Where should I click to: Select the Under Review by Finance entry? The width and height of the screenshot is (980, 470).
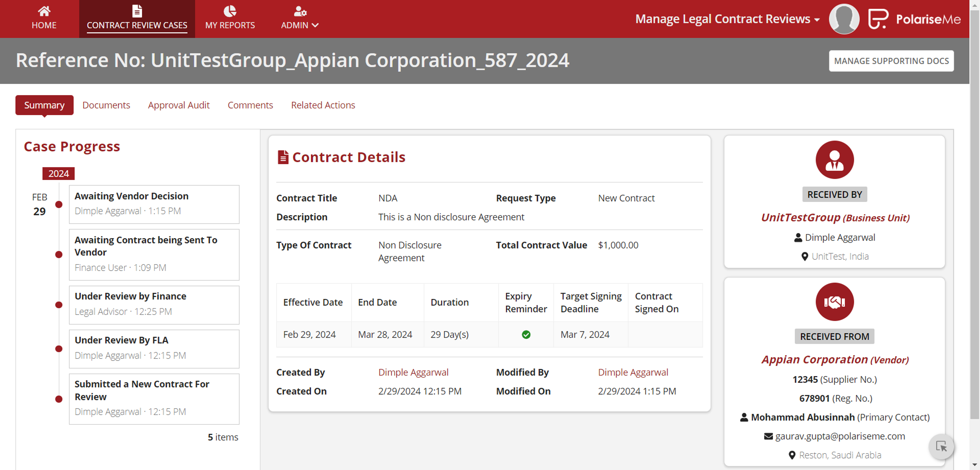[x=154, y=305]
